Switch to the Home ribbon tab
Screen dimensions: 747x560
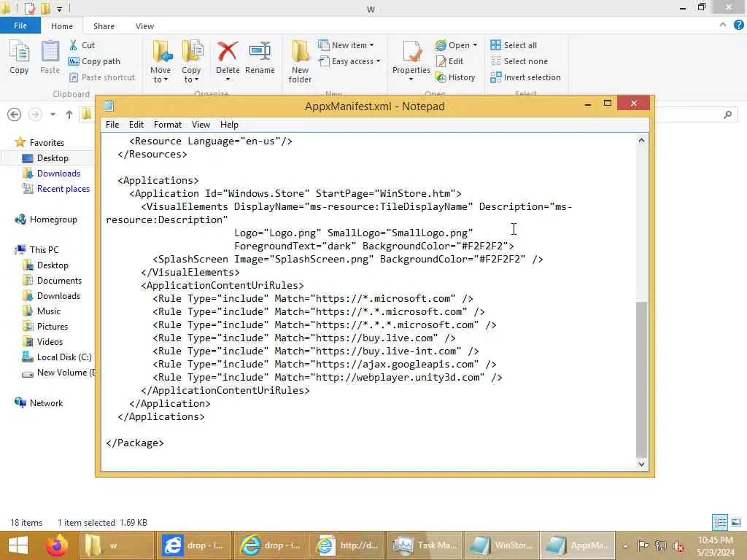coord(62,26)
